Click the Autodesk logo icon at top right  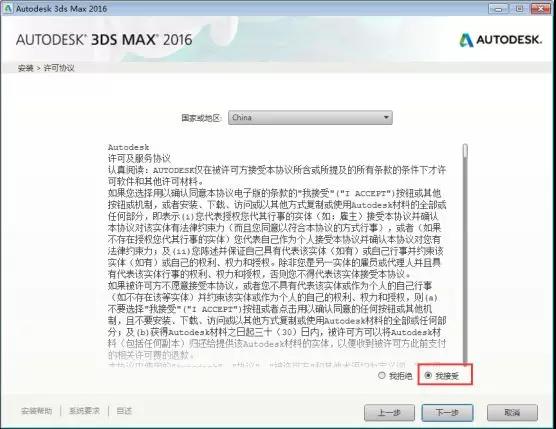tap(466, 40)
